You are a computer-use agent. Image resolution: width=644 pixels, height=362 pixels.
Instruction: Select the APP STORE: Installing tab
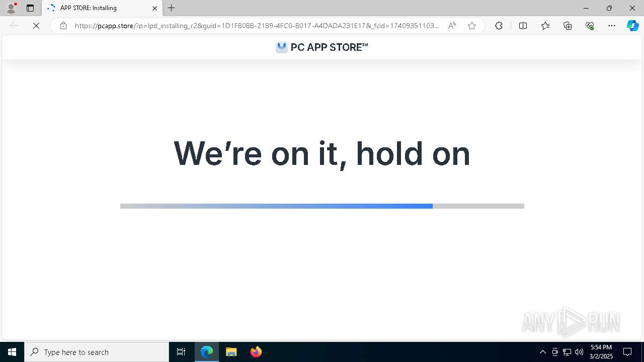coord(102,8)
